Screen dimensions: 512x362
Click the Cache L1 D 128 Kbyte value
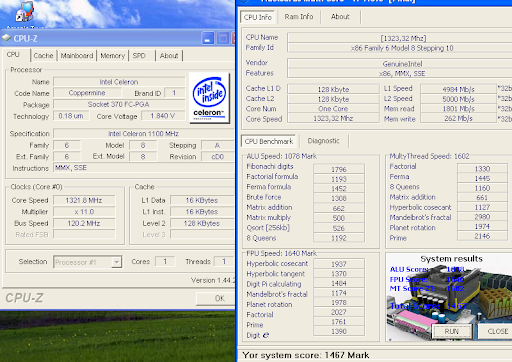click(333, 89)
